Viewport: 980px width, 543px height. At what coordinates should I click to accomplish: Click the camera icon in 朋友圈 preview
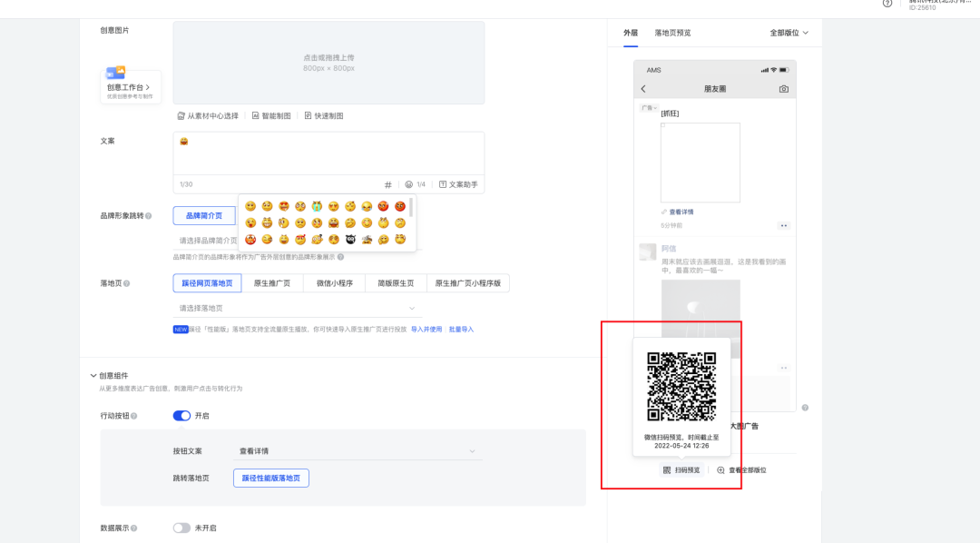click(x=784, y=89)
